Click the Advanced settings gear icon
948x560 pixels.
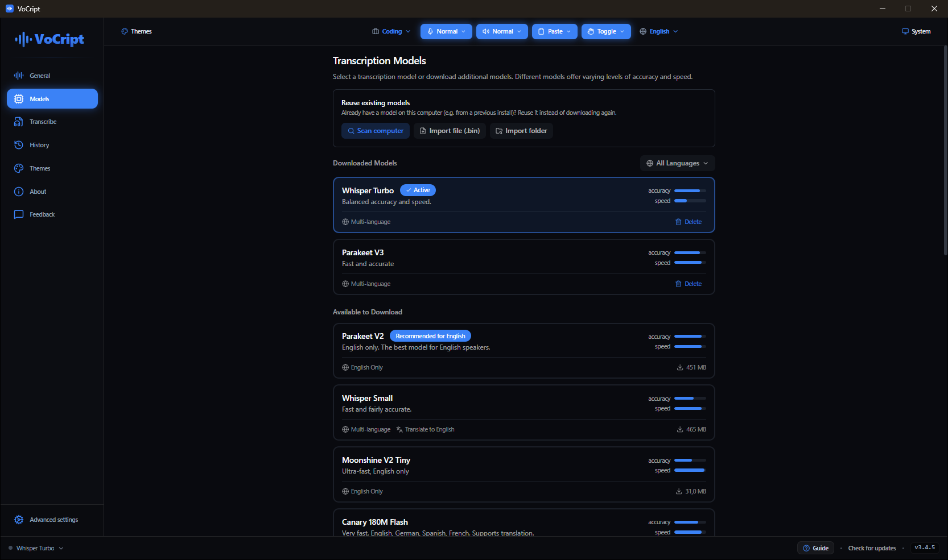[x=19, y=520]
